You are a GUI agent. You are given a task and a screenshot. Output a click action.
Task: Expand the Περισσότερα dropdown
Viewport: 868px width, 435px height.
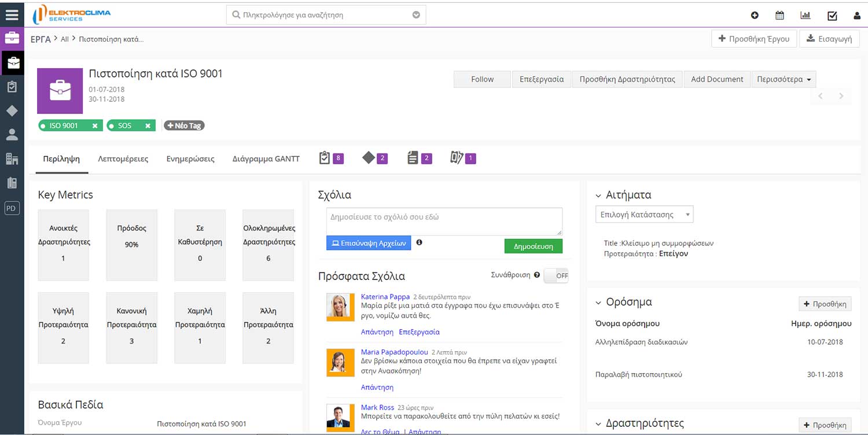pos(784,79)
